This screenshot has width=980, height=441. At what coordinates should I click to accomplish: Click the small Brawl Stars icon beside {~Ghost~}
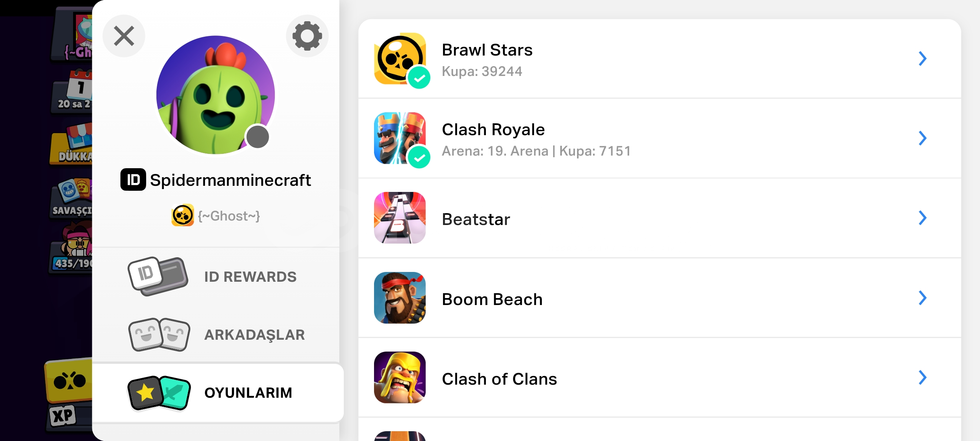pos(183,215)
